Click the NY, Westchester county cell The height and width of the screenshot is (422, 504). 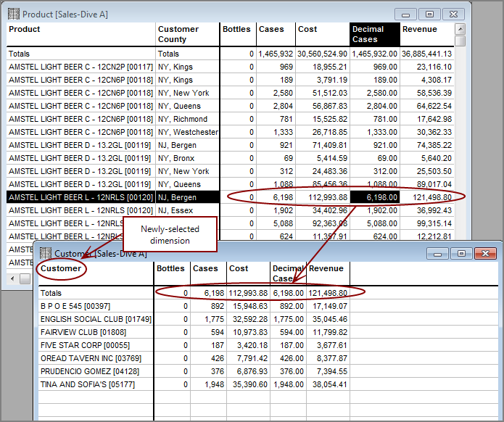188,132
